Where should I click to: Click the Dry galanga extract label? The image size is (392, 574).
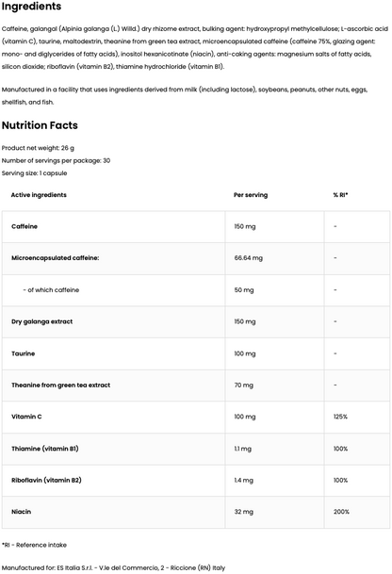(x=42, y=321)
